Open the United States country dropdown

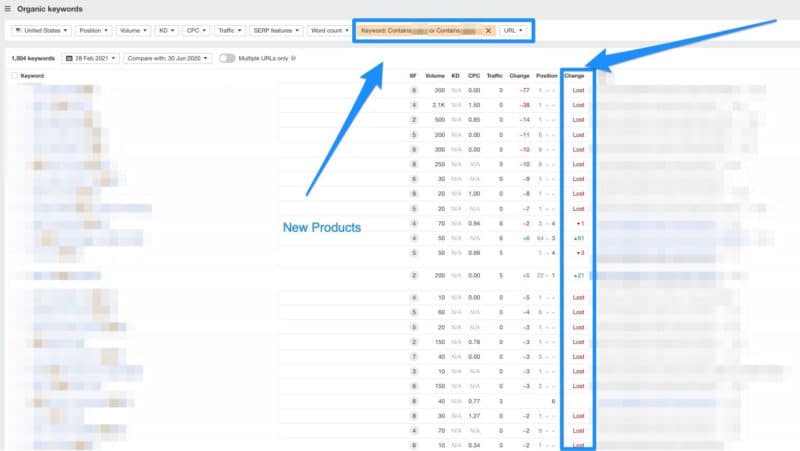click(41, 31)
